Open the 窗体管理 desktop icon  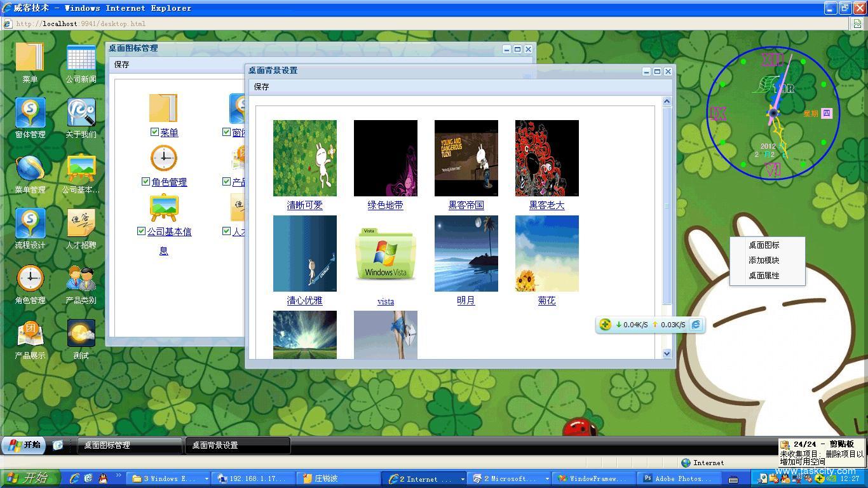tap(30, 113)
